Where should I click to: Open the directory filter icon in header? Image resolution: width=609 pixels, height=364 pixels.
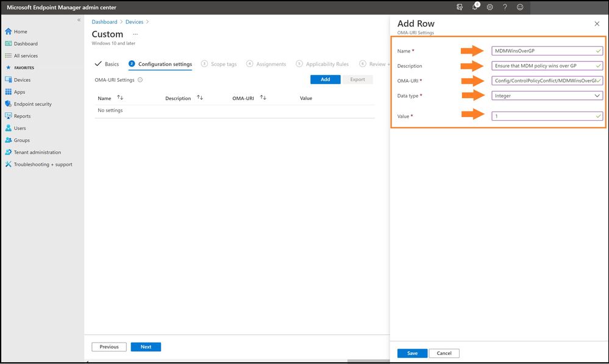[x=460, y=7]
